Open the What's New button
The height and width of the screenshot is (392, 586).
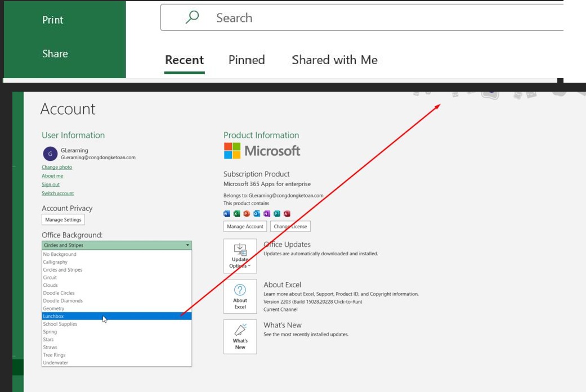point(240,337)
